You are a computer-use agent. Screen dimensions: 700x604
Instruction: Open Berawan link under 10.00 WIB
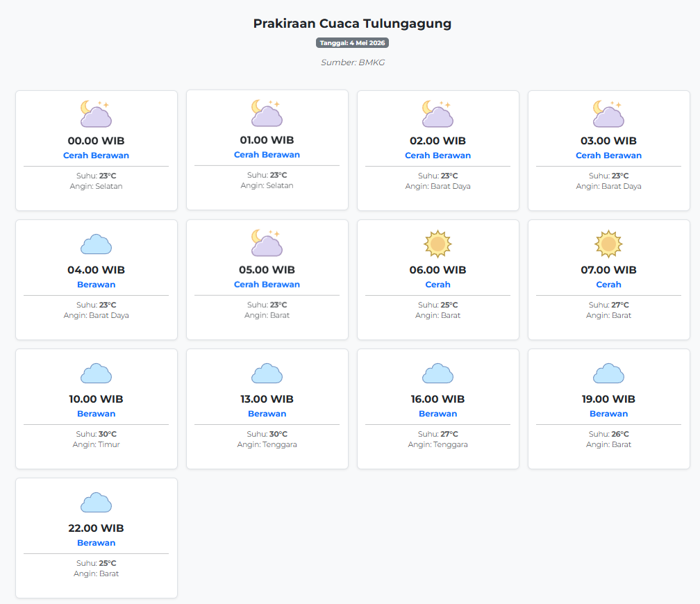point(96,414)
